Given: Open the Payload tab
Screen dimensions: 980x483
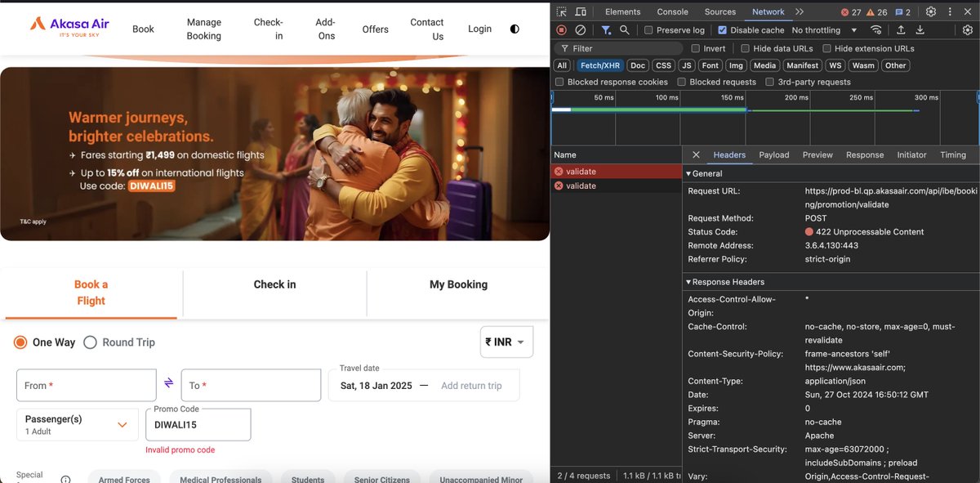Looking at the screenshot, I should (x=774, y=154).
